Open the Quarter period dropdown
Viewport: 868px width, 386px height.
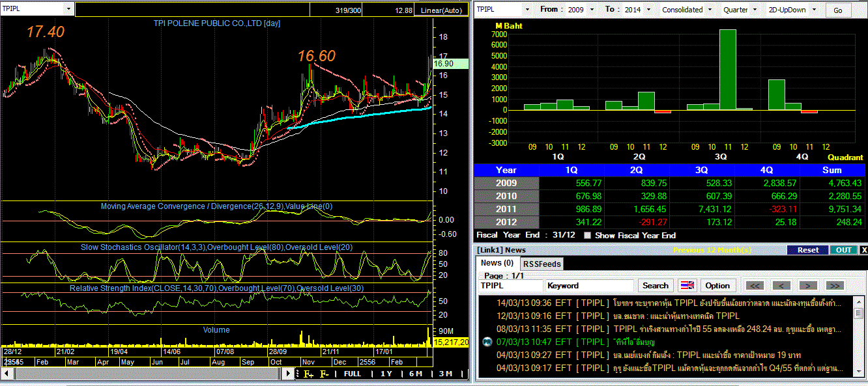click(x=755, y=10)
